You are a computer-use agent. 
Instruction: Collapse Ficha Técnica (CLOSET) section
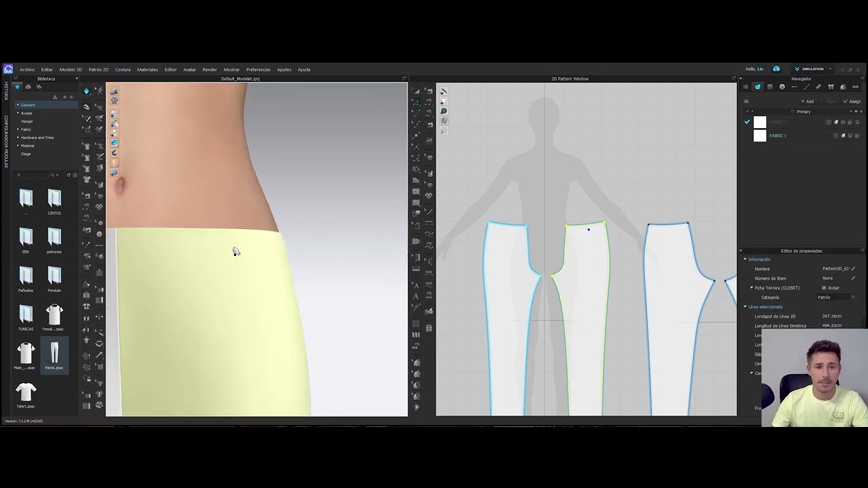click(x=751, y=287)
